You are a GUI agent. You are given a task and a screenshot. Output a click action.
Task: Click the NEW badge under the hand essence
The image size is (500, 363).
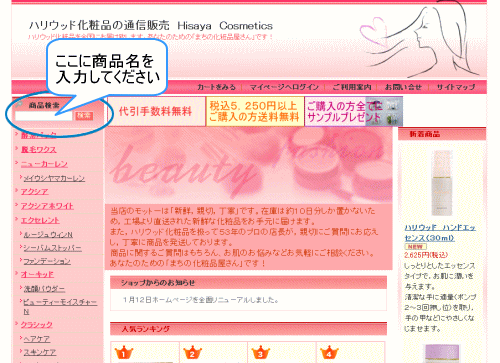point(415,247)
